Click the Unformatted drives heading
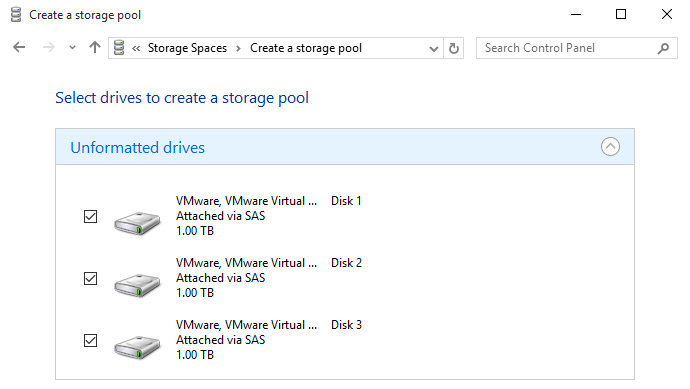The width and height of the screenshot is (690, 389). point(137,147)
